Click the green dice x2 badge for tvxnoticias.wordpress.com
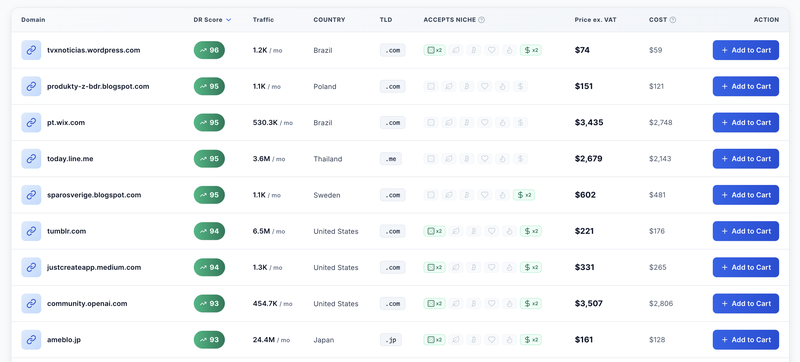Viewport: 800px width, 362px height. click(434, 50)
